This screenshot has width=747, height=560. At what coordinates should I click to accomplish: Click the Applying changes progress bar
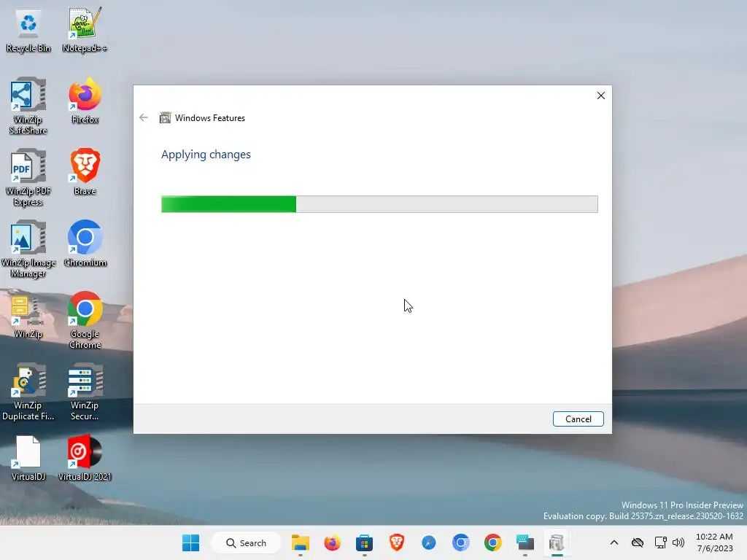click(x=379, y=204)
